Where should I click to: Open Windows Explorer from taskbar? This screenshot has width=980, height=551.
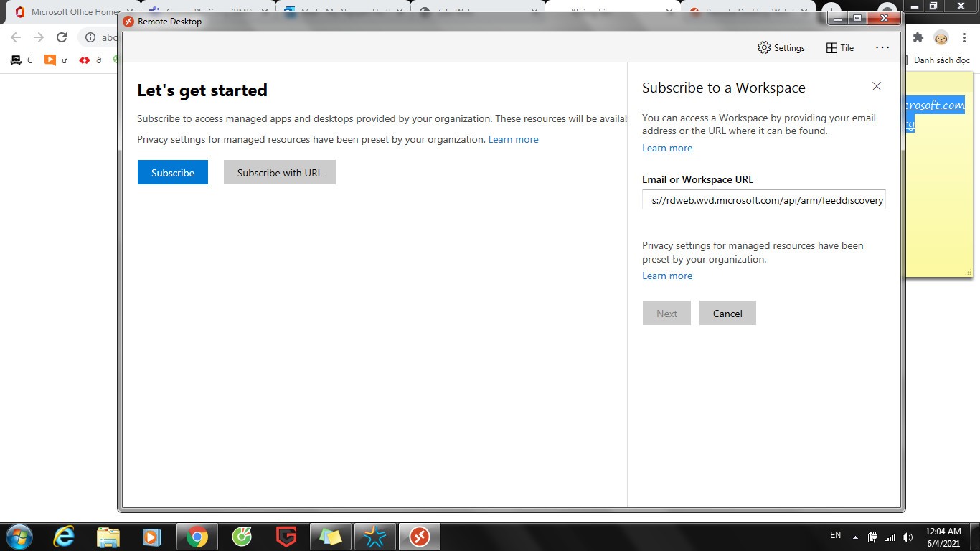point(108,537)
